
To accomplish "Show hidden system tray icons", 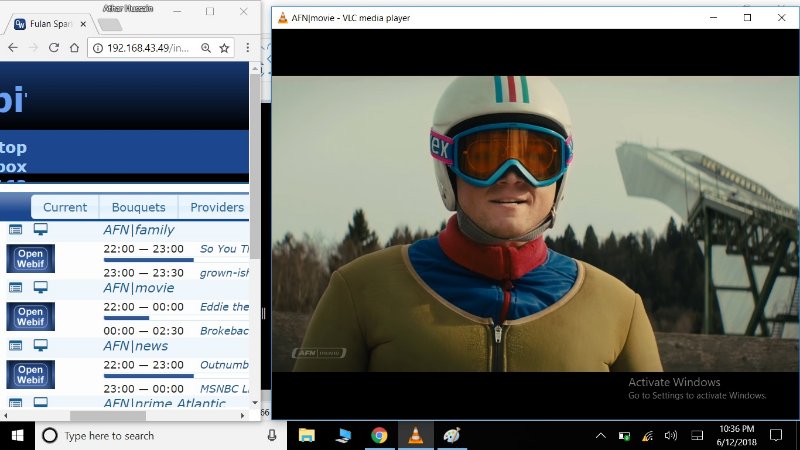I will (x=601, y=435).
